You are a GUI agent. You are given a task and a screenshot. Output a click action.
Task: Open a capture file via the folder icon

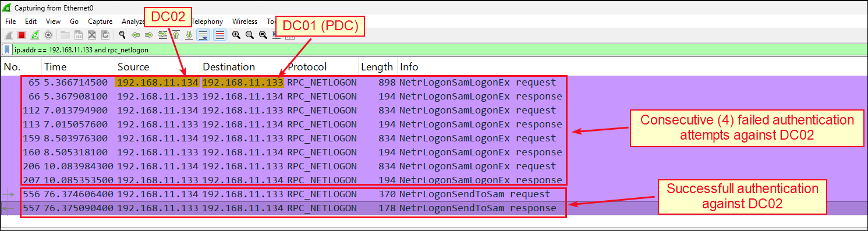coord(65,35)
